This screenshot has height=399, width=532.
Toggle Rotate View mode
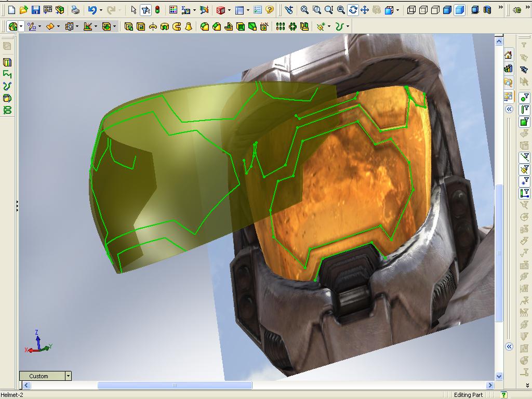[x=353, y=10]
